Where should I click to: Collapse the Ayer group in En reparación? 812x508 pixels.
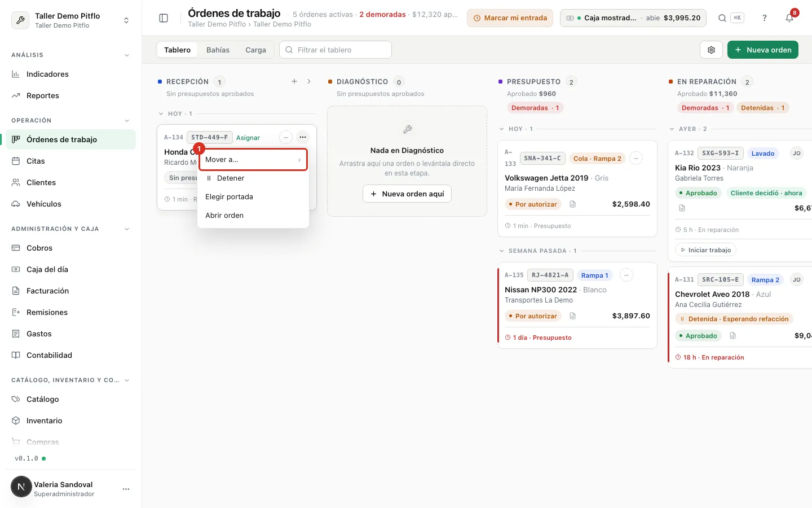[672, 129]
